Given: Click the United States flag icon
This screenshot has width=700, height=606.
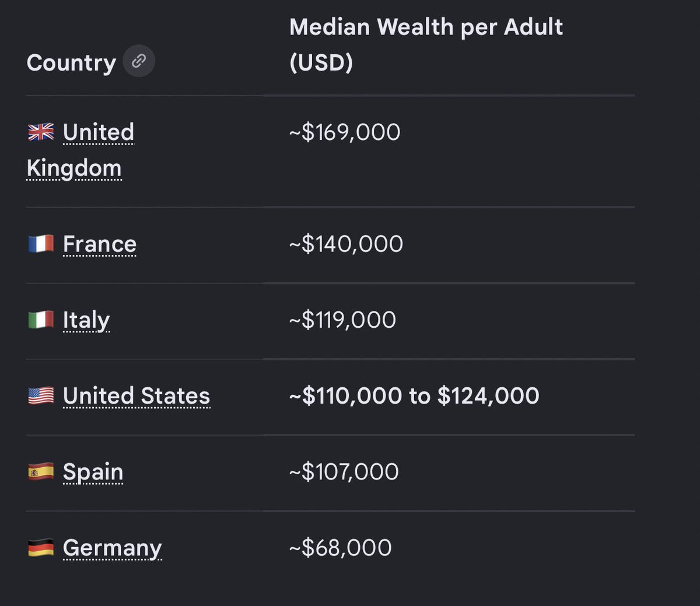Looking at the screenshot, I should [x=41, y=395].
